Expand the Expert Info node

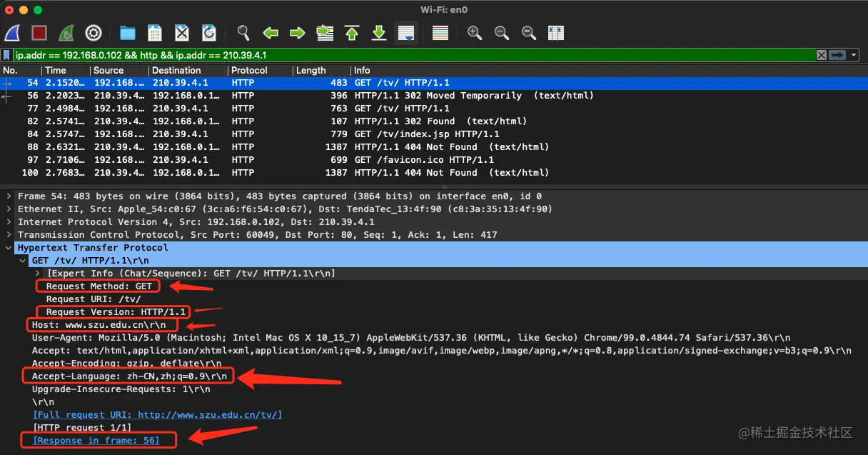point(38,274)
